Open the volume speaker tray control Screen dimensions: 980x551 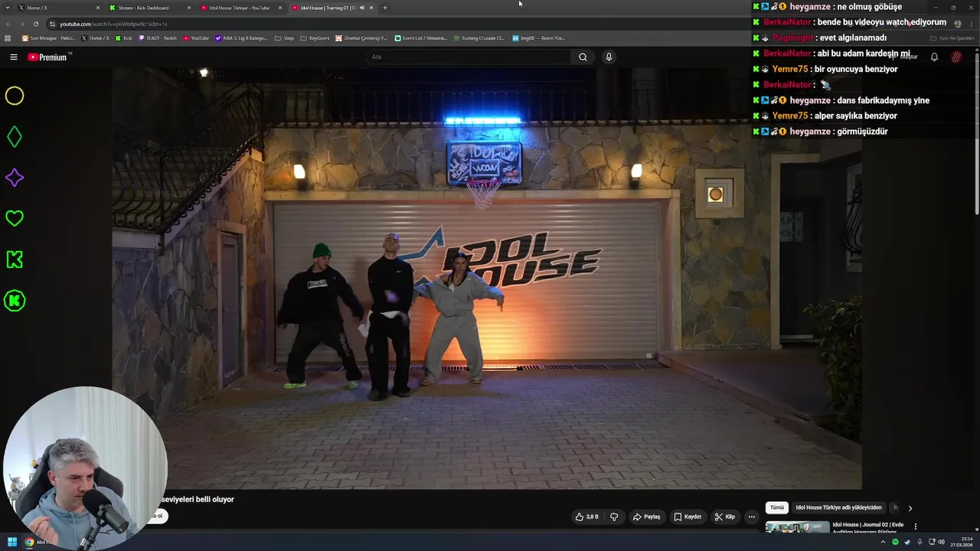coord(941,542)
